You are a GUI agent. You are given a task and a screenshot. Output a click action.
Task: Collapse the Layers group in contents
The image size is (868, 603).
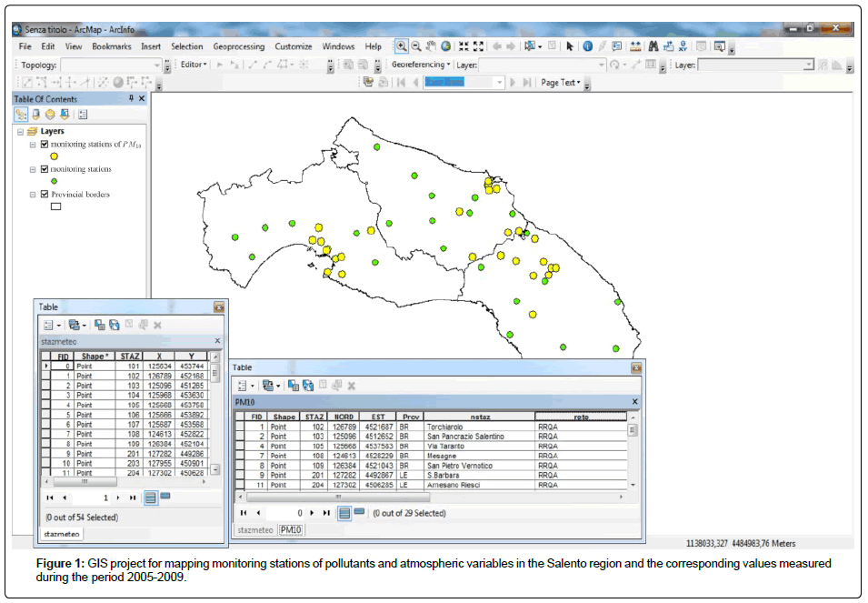(20, 132)
